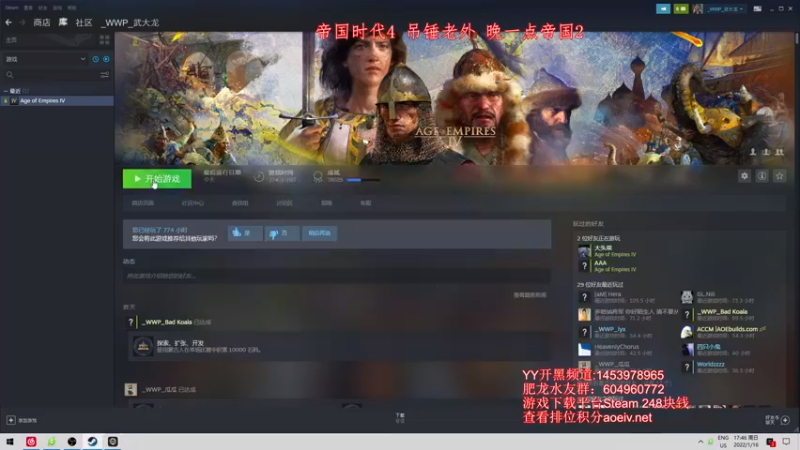
Task: Open Windows notification center icon
Action: coord(786,441)
